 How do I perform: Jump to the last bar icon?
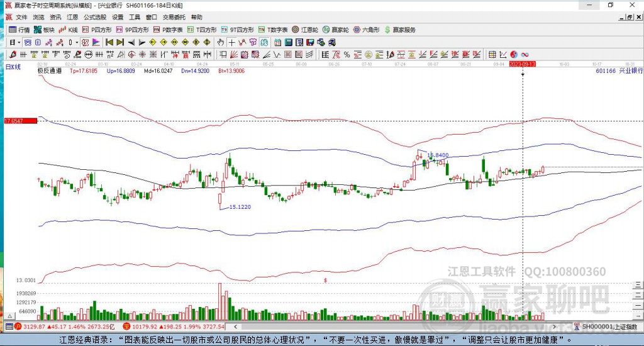120,42
